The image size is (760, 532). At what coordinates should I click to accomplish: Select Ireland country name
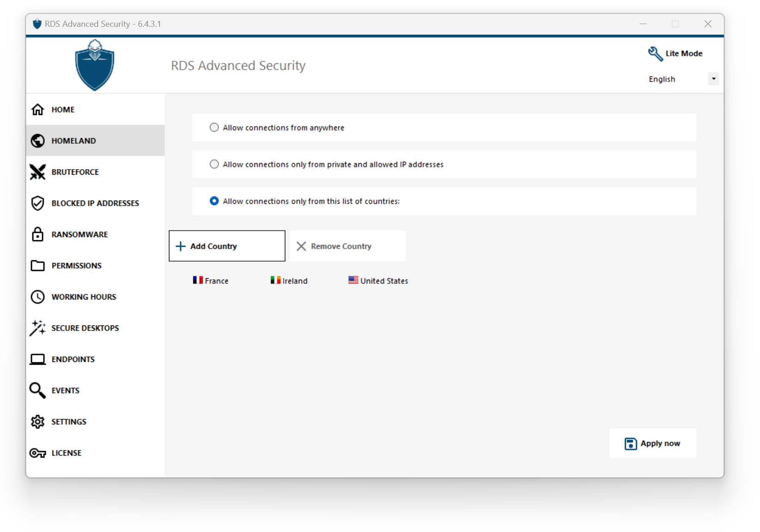coord(295,281)
